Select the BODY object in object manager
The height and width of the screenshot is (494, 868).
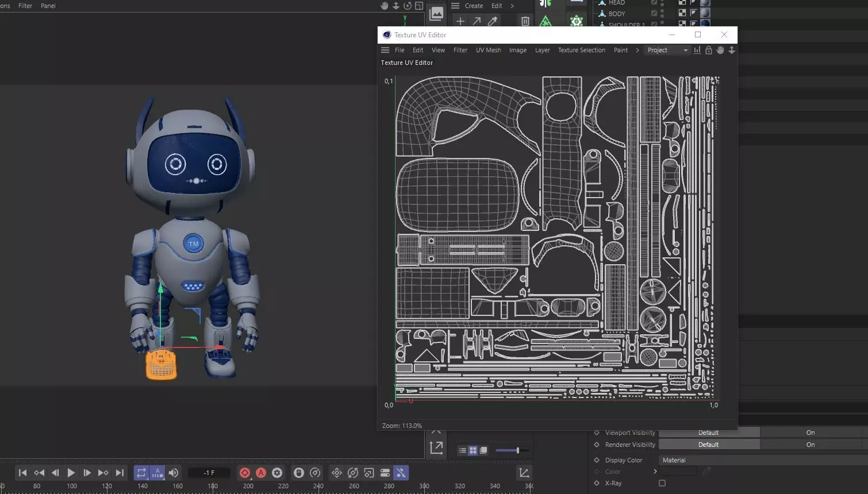coord(617,14)
